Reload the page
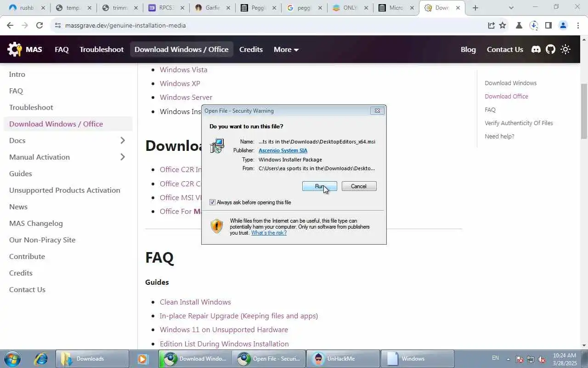This screenshot has width=588, height=368. (x=40, y=25)
